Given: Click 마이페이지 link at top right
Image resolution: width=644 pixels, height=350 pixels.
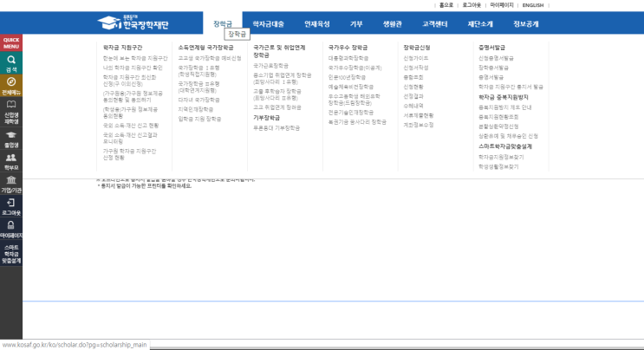Looking at the screenshot, I should coord(502,5).
